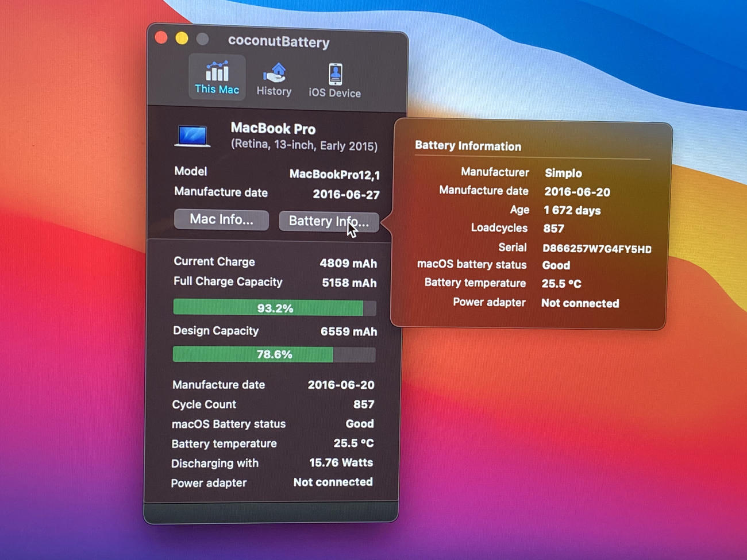Screen dimensions: 747x560
Task: Click the Simplo manufacturer value
Action: coord(563,173)
